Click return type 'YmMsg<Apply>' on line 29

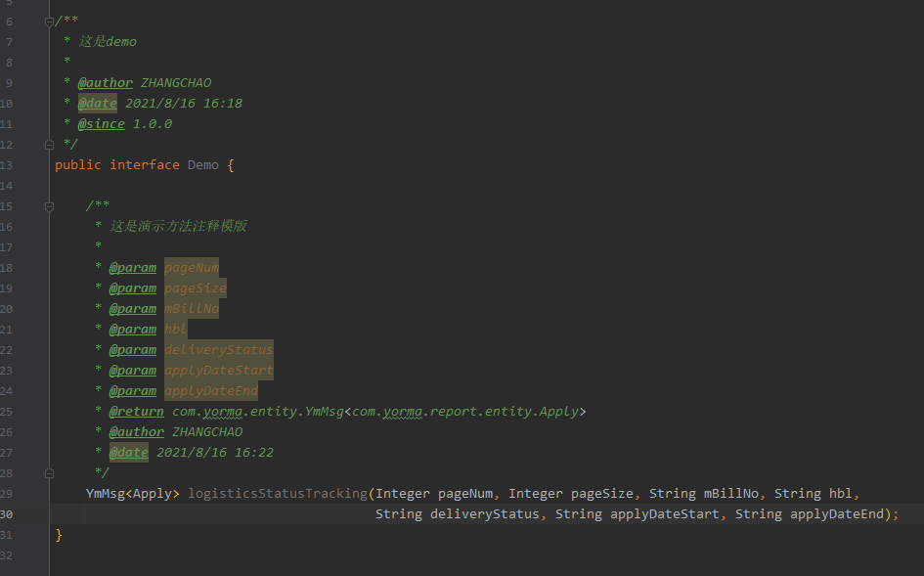pos(133,494)
